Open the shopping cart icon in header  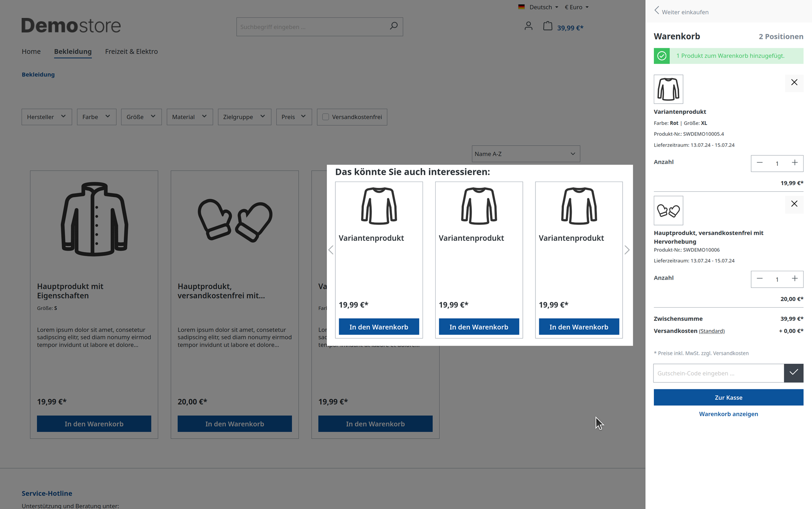click(548, 26)
